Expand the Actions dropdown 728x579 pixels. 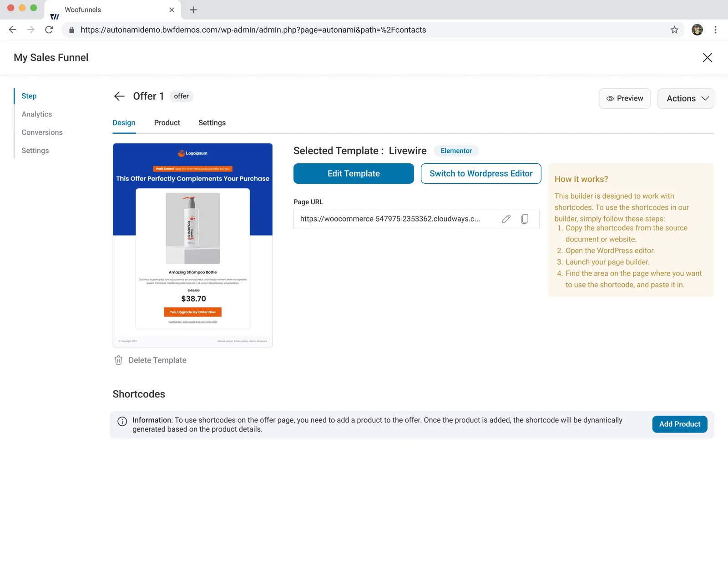pyautogui.click(x=686, y=98)
